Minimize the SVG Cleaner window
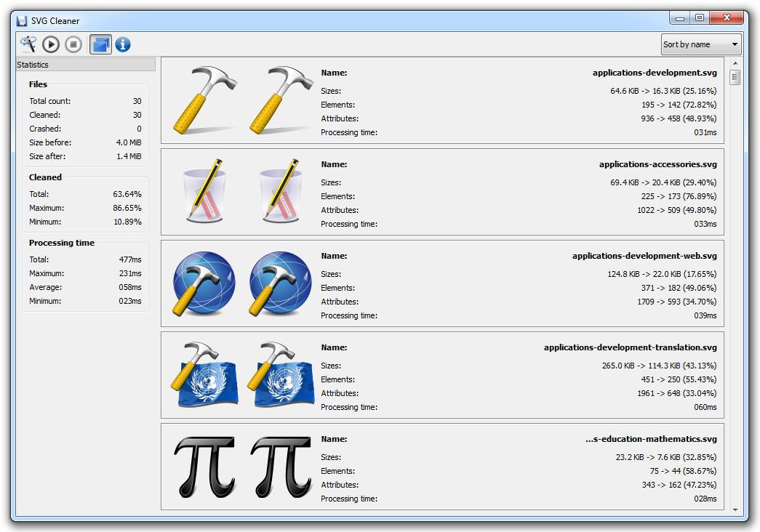This screenshot has height=532, width=760. [679, 18]
